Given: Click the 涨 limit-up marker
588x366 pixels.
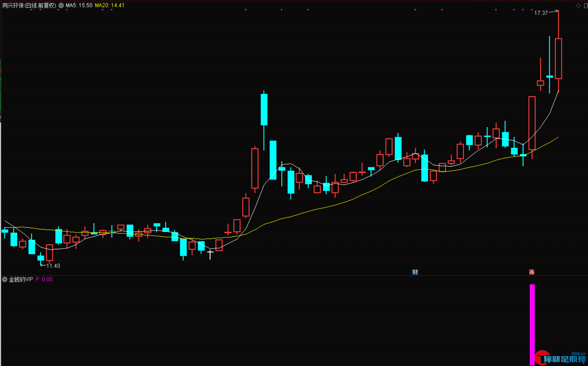Looking at the screenshot, I should point(532,272).
